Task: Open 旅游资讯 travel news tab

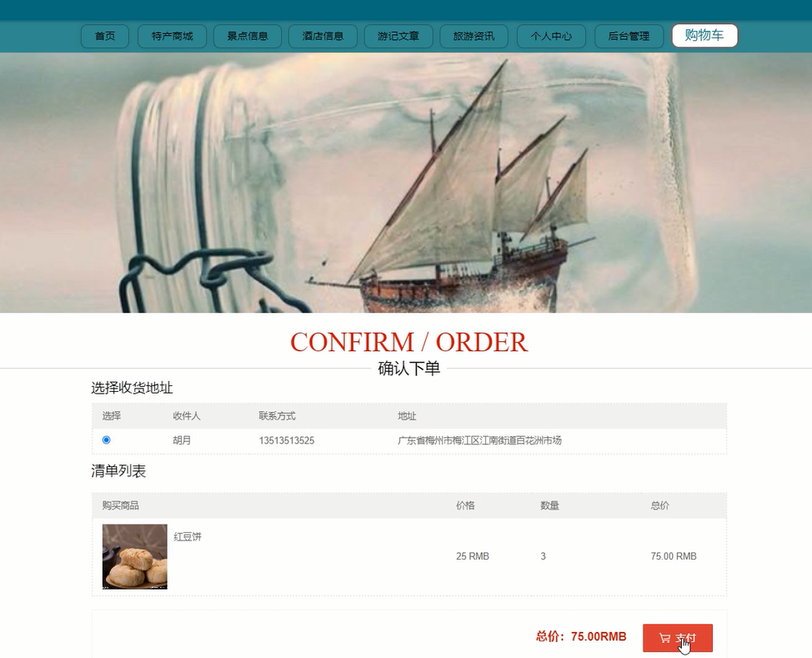Action: 474,36
